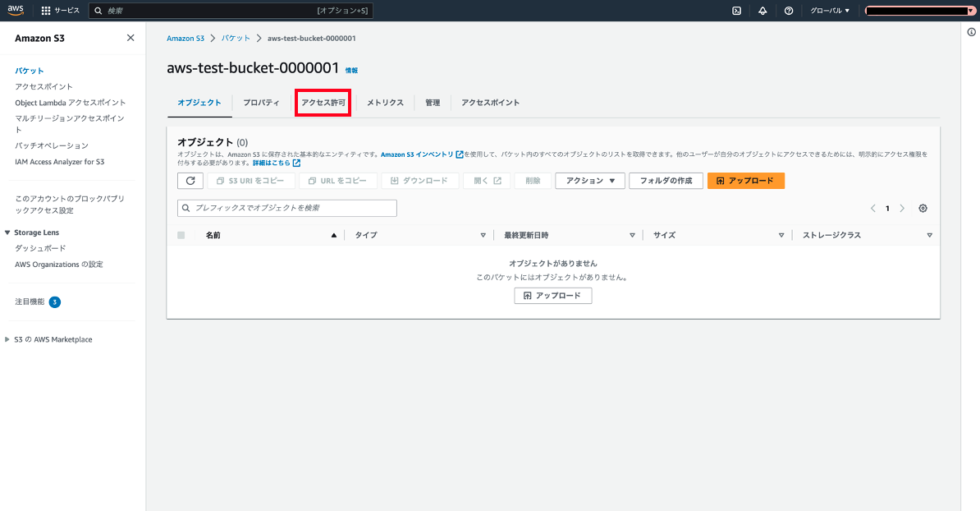980x511 pixels.
Task: Click page number 1 in pagination
Action: pos(887,209)
